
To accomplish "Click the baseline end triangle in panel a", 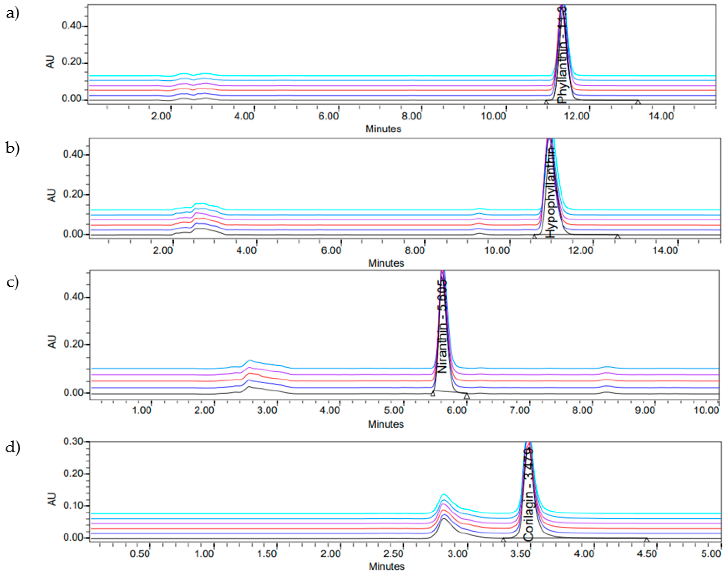I will (638, 102).
